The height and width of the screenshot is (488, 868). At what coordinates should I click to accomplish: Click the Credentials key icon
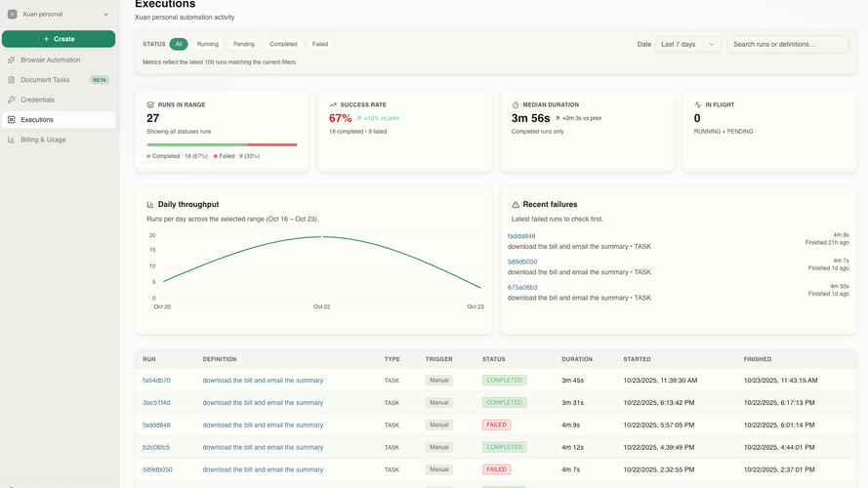tap(11, 100)
